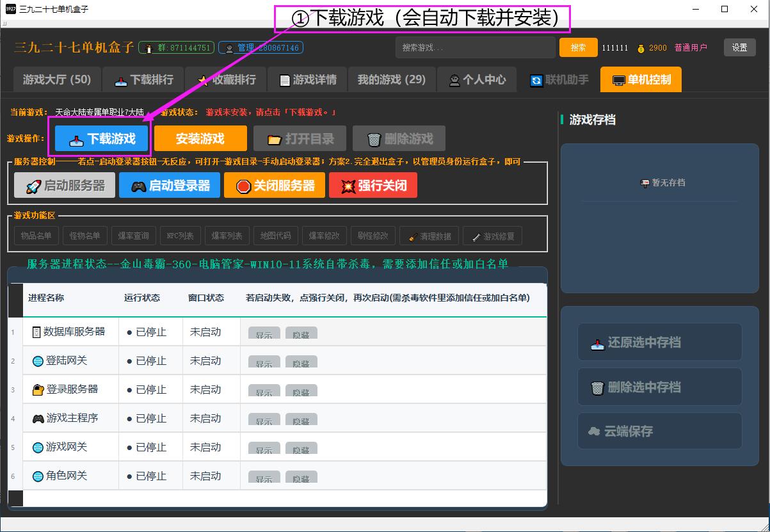Viewport: 770px width, 532px height.
Task: Click 还原选中存档 restore save button
Action: (x=659, y=343)
